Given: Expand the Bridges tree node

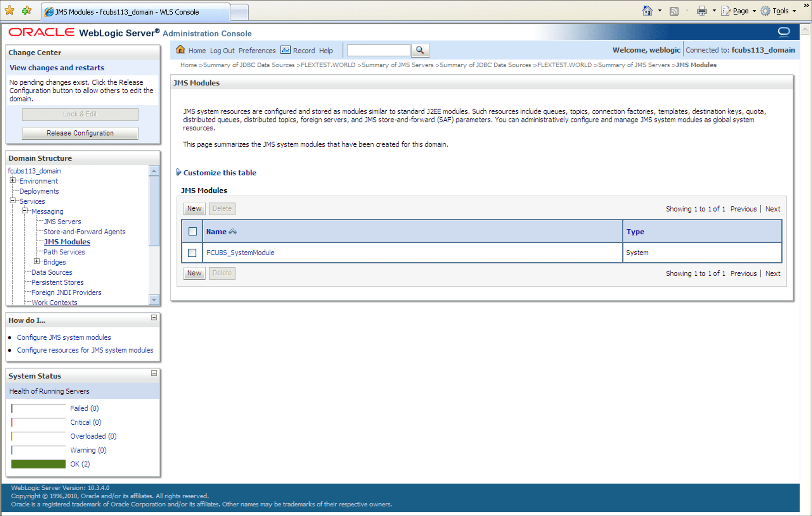Looking at the screenshot, I should (x=37, y=262).
